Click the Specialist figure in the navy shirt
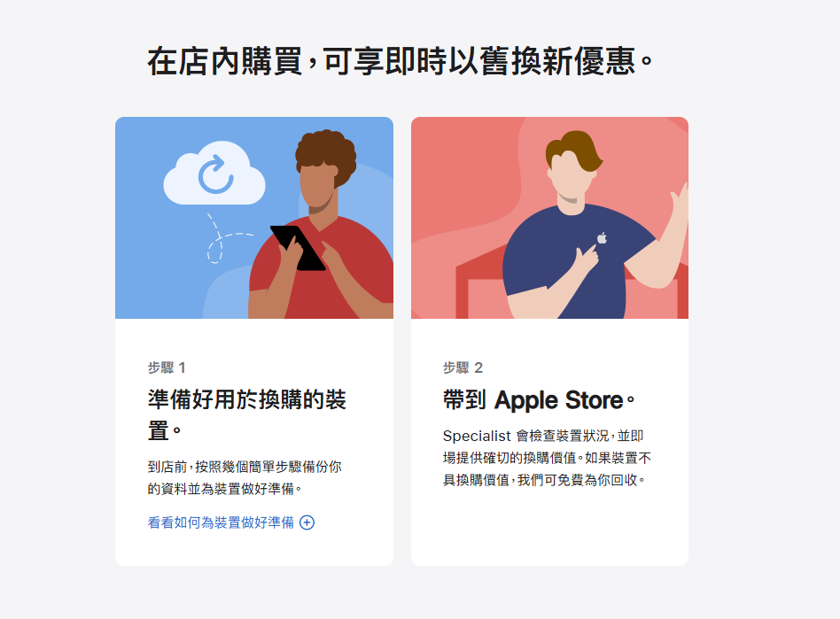Viewport: 840px width, 619px height. 595,225
